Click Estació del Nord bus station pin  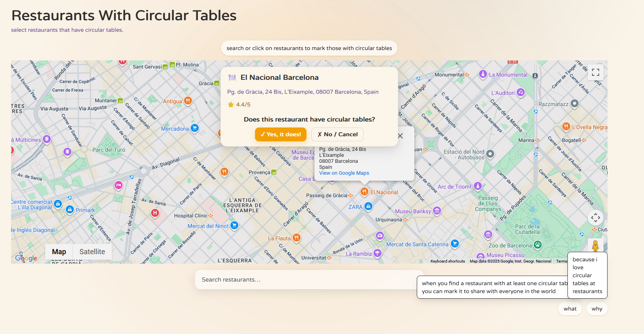[x=490, y=154]
